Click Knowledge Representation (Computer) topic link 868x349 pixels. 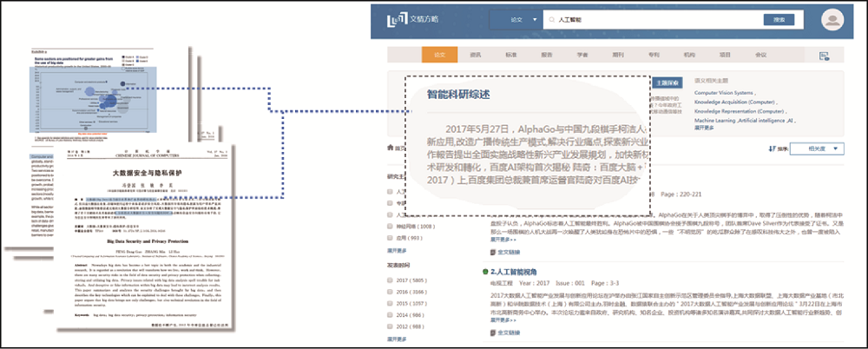(739, 111)
